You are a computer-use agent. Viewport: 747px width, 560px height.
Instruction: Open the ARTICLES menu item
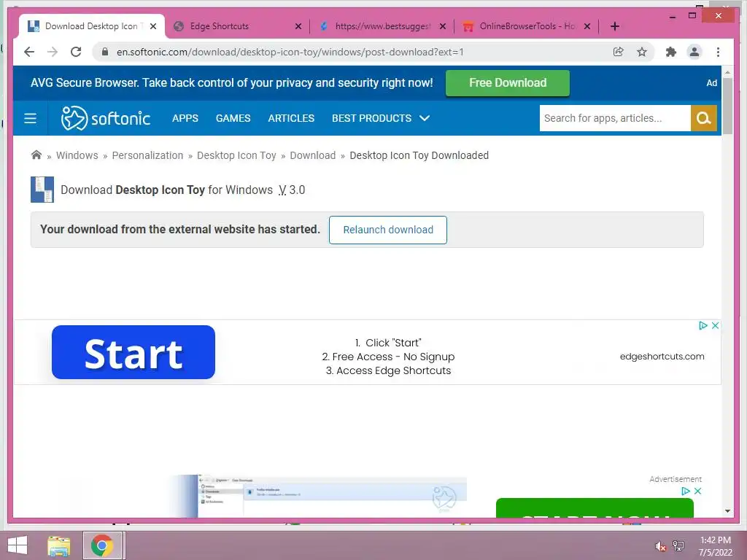click(291, 118)
